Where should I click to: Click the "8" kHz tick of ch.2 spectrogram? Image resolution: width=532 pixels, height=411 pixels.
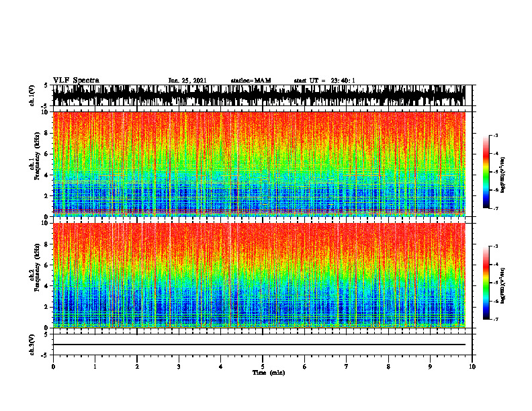(46, 244)
